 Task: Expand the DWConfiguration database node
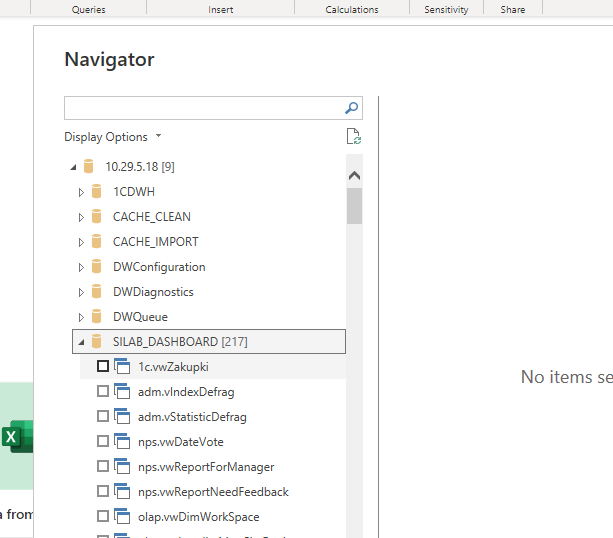pyautogui.click(x=81, y=267)
